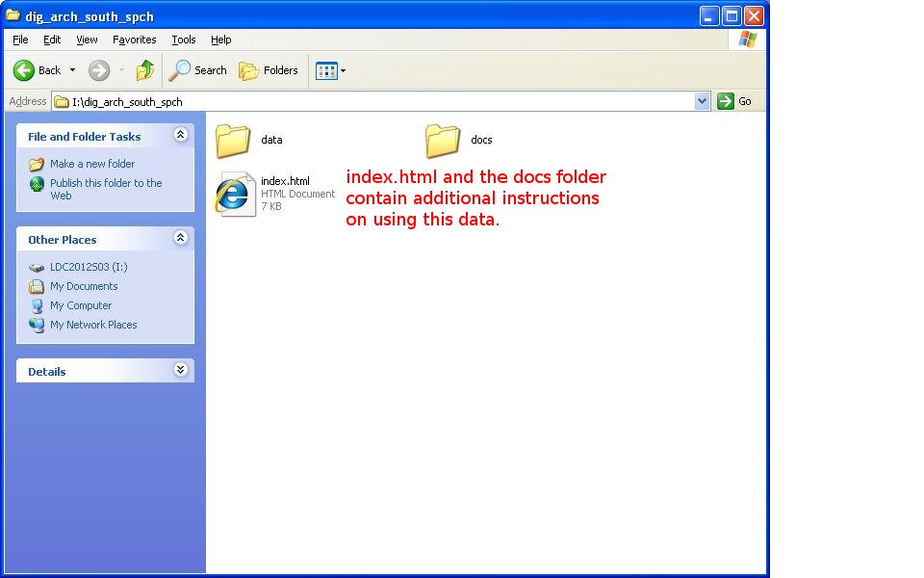
Task: Open the Views icon menu
Action: click(330, 70)
